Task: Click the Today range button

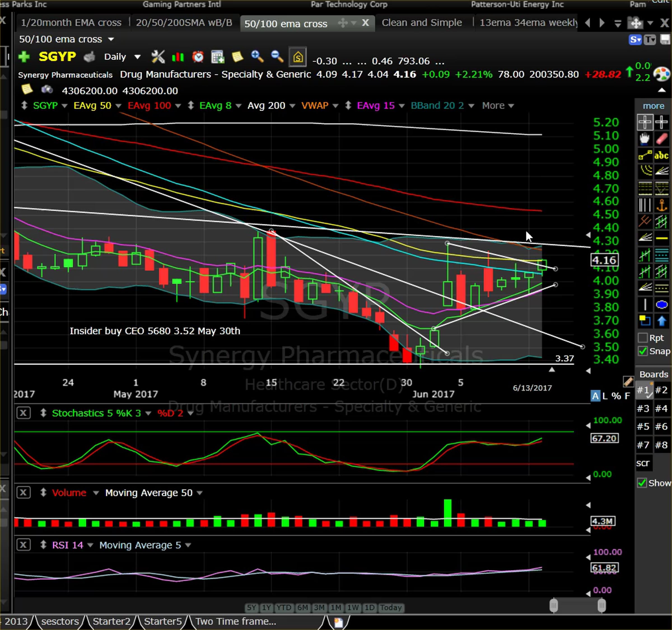Action: (x=391, y=608)
